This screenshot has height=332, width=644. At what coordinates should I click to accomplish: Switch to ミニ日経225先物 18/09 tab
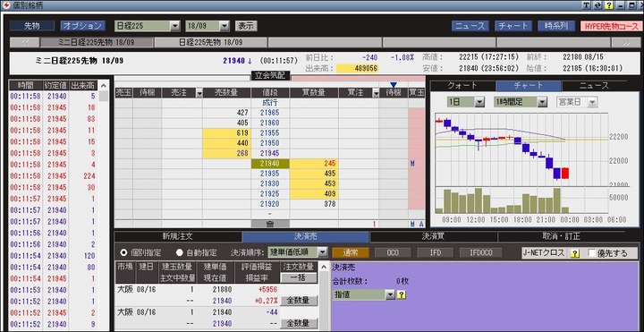[96, 42]
